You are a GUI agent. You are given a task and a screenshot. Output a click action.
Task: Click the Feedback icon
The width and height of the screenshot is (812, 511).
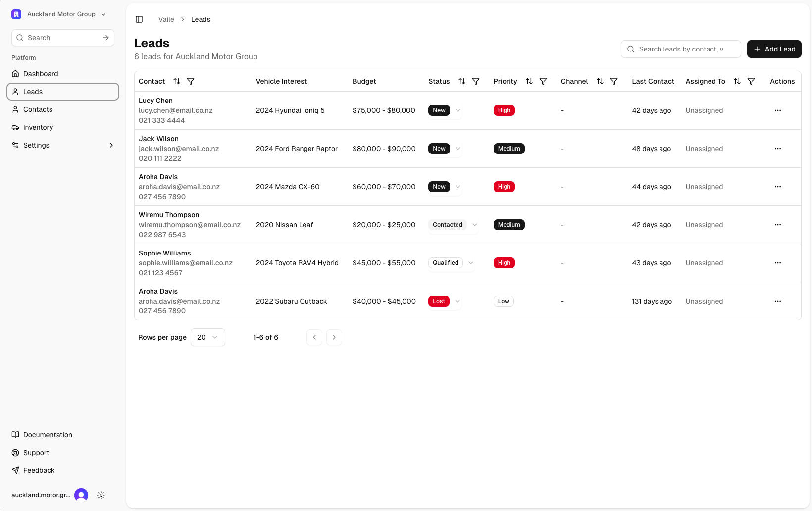[x=15, y=470]
